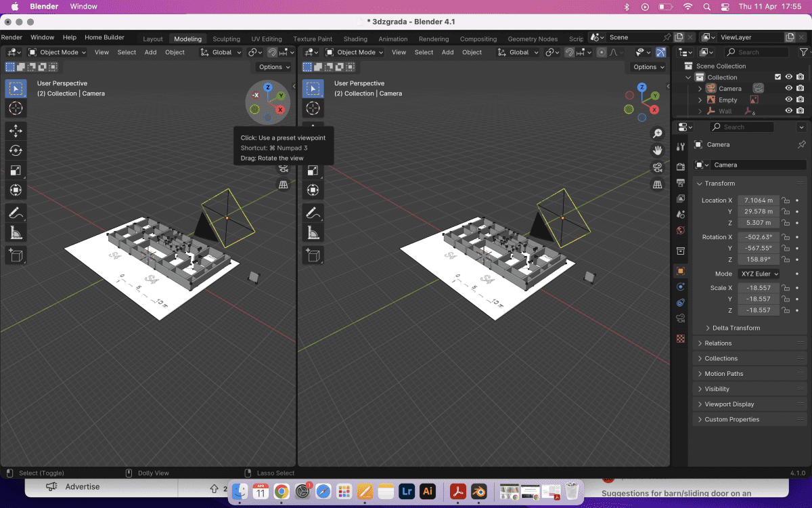Viewport: 812px width, 508px height.
Task: Click the Add menu in right viewport header
Action: click(448, 52)
